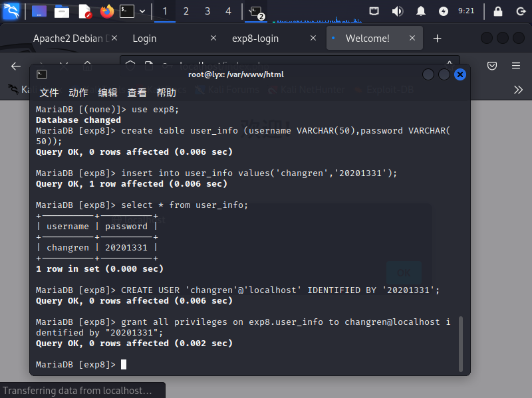Image resolution: width=532 pixels, height=398 pixels.
Task: Open the Firefox hamburger menu
Action: point(516,66)
